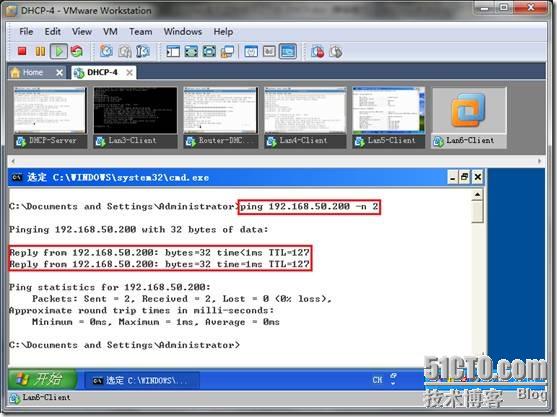This screenshot has height=417, width=557.
Task: Select the Lan5-Client thumbnail
Action: (x=389, y=117)
